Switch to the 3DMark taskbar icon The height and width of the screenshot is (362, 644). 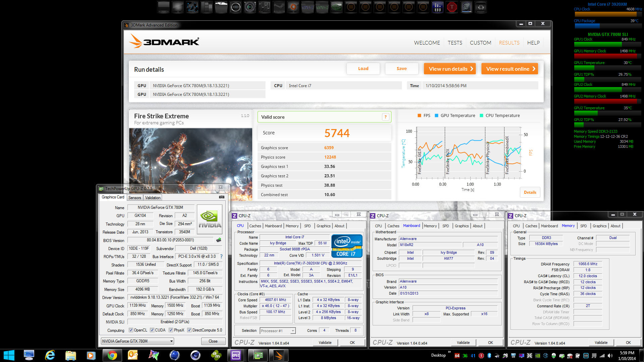[279, 355]
